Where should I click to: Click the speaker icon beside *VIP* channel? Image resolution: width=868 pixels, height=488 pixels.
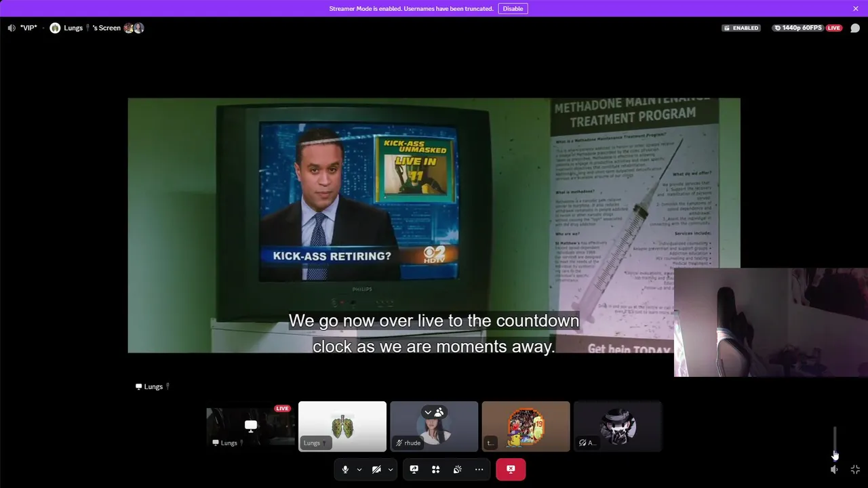click(x=12, y=28)
